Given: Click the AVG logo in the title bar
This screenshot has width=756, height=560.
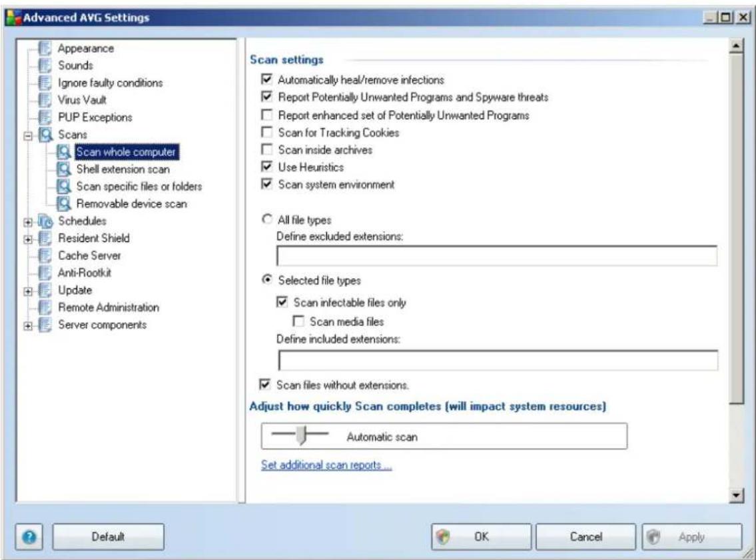Looking at the screenshot, I should 13,17.
